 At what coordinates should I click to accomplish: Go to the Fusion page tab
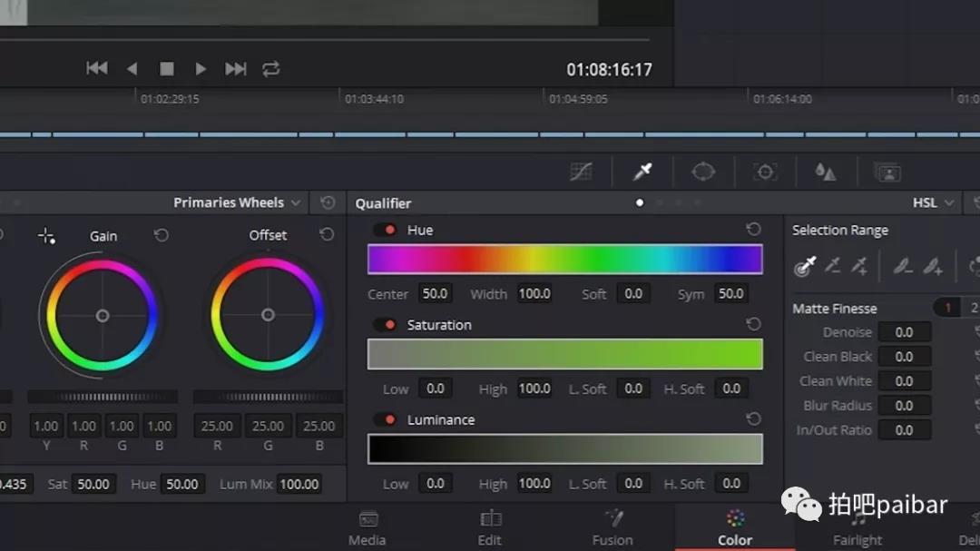click(x=612, y=527)
